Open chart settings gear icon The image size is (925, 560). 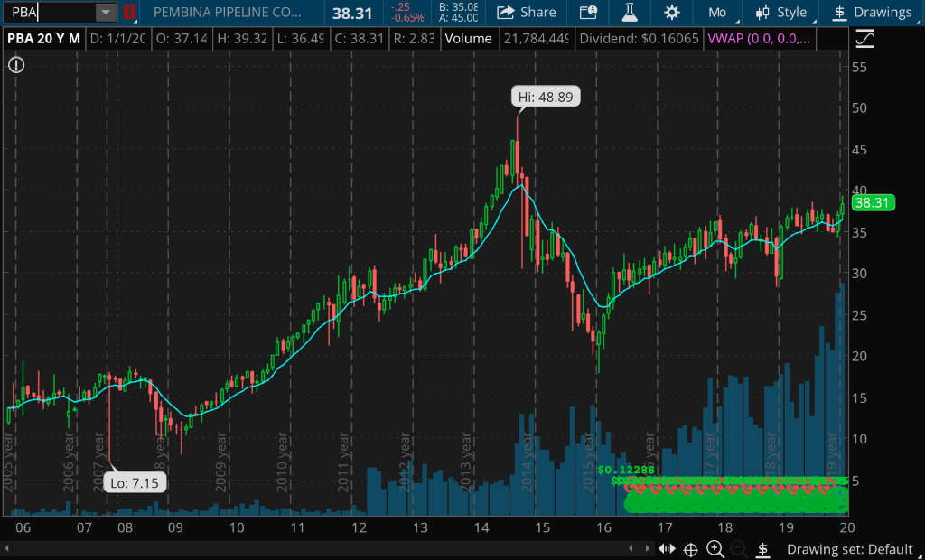[672, 13]
